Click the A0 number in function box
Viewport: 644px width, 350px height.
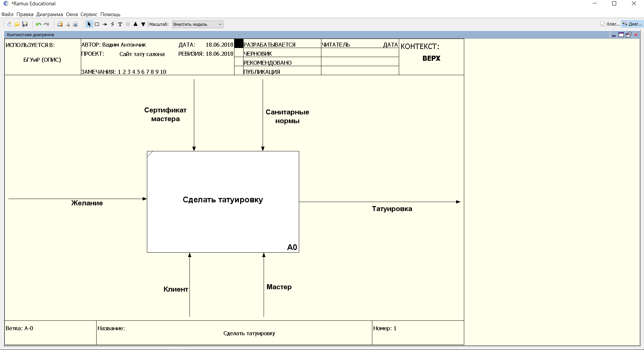click(x=292, y=247)
